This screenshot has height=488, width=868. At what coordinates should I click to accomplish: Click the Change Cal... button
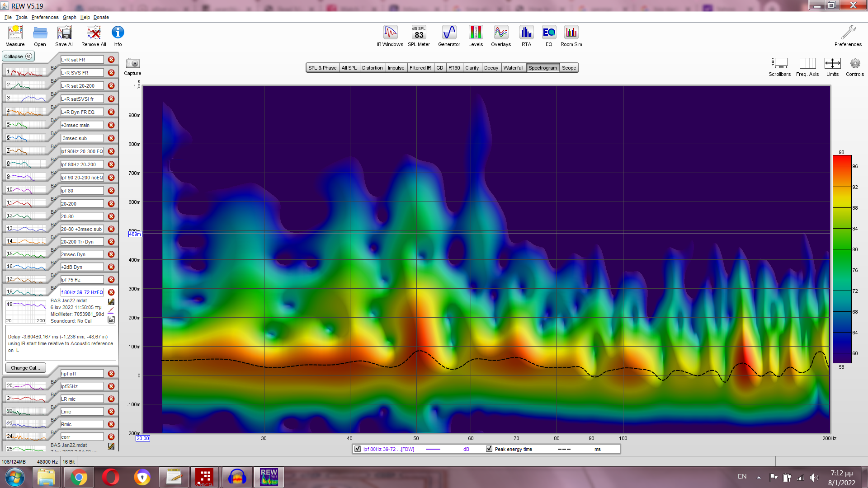click(25, 368)
